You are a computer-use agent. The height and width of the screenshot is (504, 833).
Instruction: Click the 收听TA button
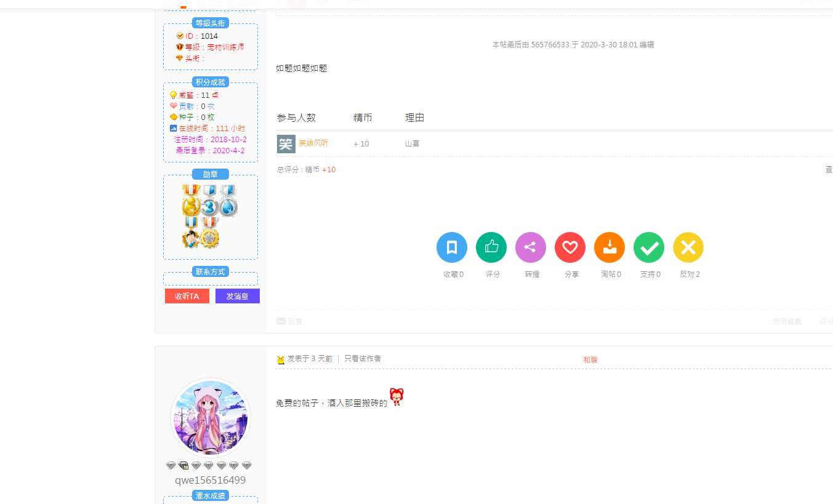coord(187,296)
